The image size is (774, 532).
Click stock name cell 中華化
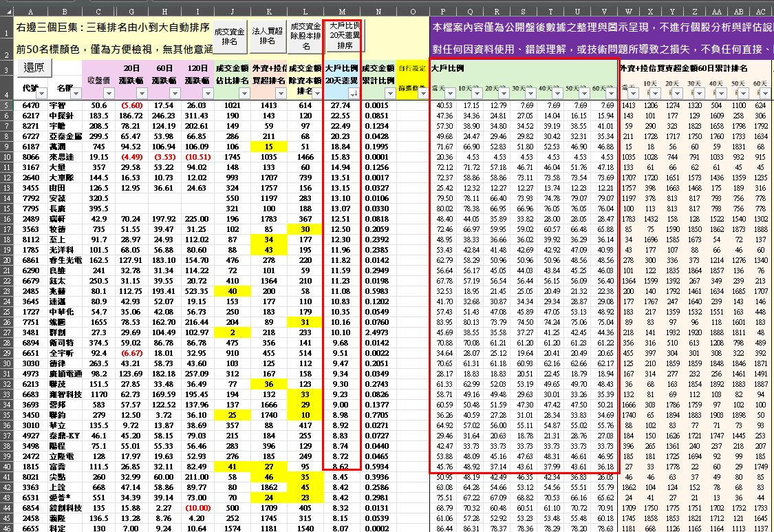pos(65,312)
